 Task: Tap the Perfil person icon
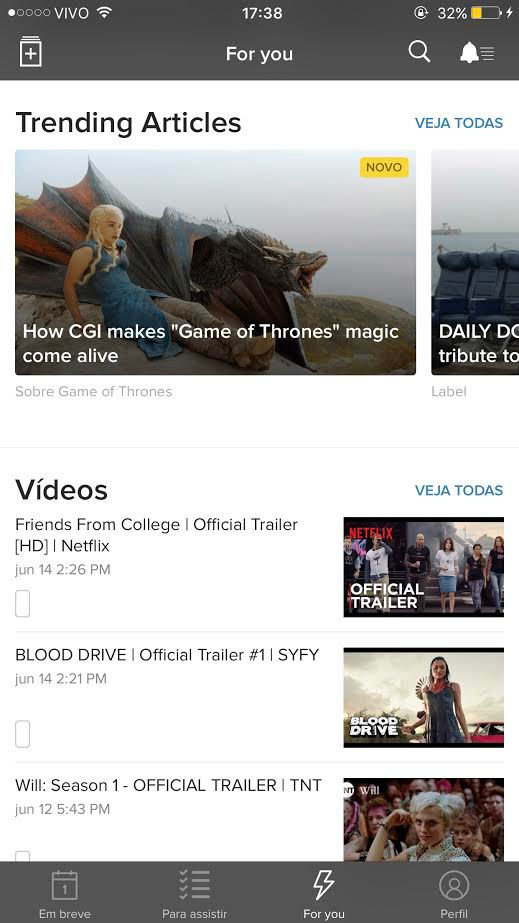pyautogui.click(x=454, y=885)
